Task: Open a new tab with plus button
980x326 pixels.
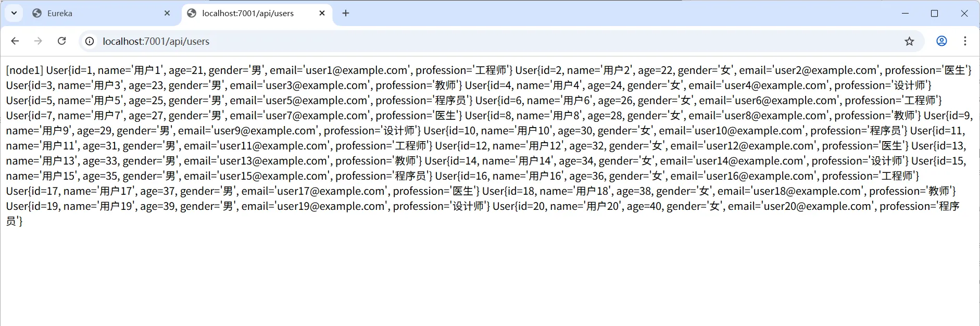Action: pyautogui.click(x=346, y=13)
